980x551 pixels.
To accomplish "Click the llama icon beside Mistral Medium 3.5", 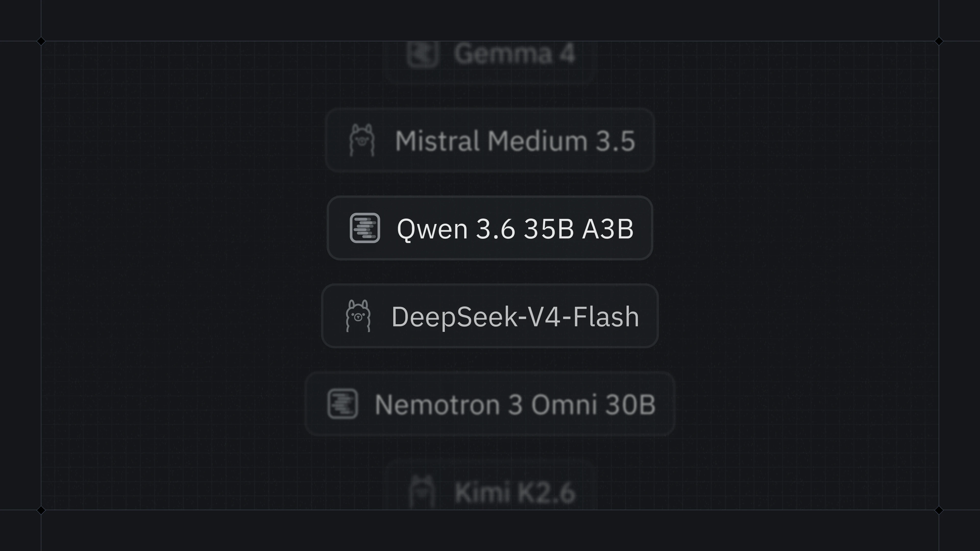I will pyautogui.click(x=362, y=140).
